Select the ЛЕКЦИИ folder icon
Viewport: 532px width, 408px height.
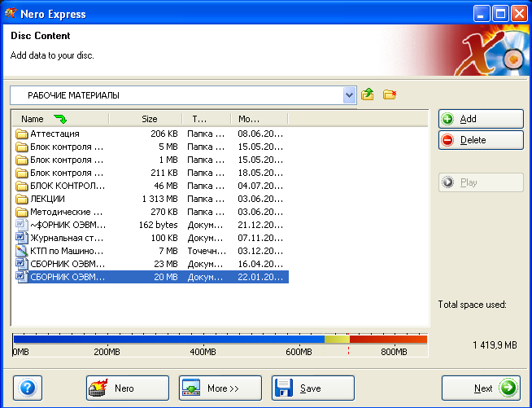[x=22, y=199]
